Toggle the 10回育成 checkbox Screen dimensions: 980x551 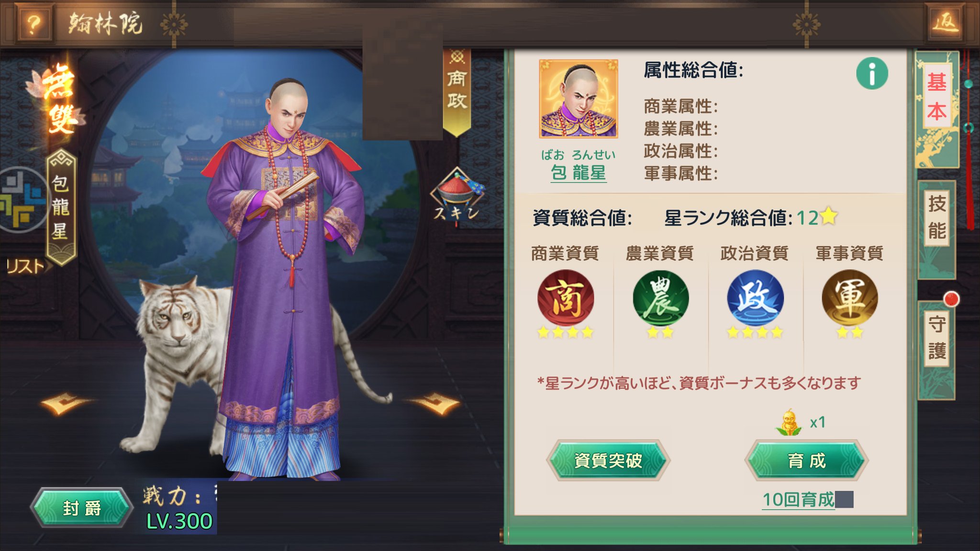pos(844,499)
